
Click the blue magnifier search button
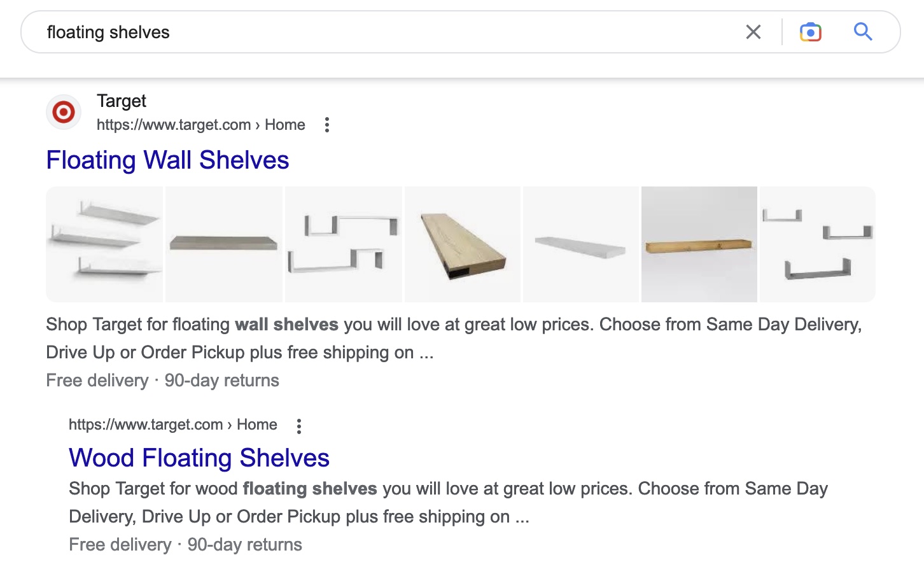point(862,31)
